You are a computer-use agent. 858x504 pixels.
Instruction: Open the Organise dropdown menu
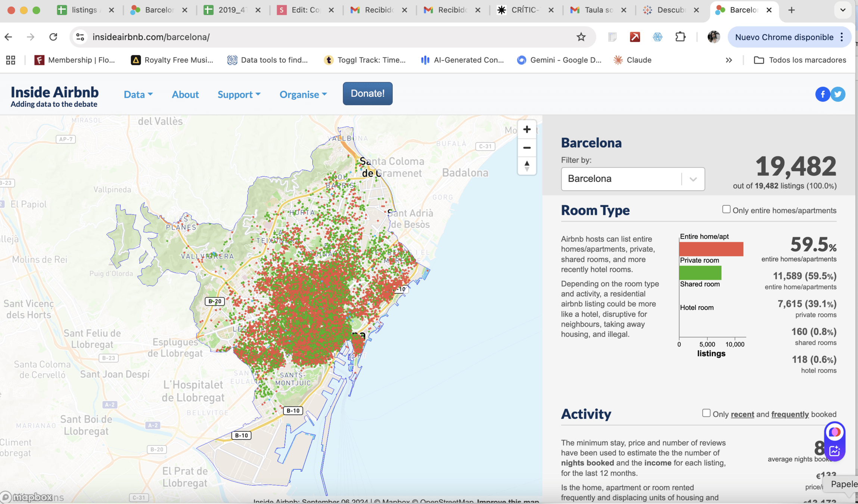[303, 94]
